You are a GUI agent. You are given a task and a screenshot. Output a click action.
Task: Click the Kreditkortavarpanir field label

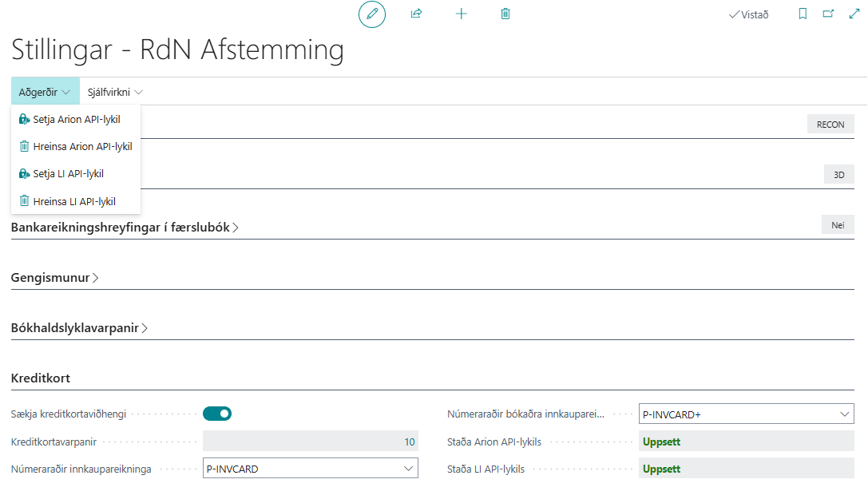click(54, 442)
